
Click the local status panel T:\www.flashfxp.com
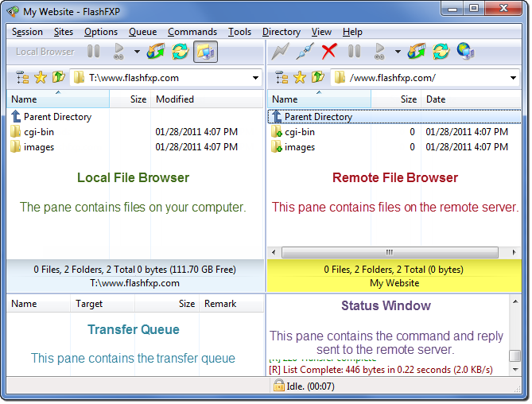(x=135, y=276)
